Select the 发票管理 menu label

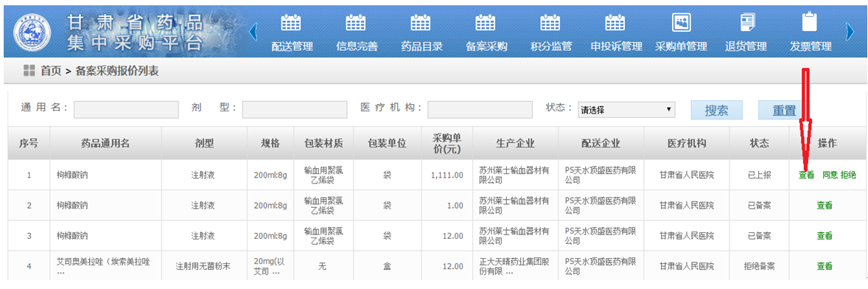click(811, 46)
